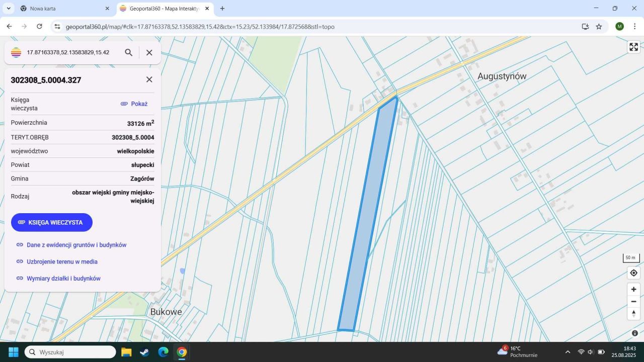This screenshot has height=362, width=644.
Task: Select the parcel ID 302308_5.0004.327 heading
Action: pyautogui.click(x=46, y=80)
